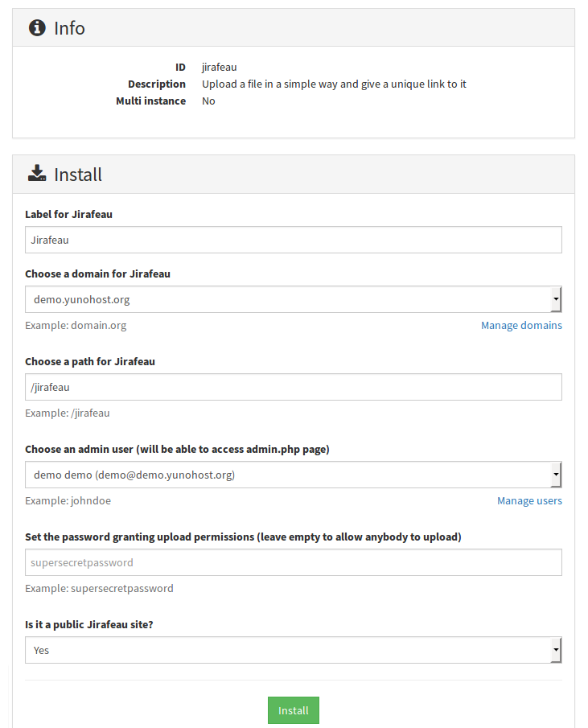The width and height of the screenshot is (588, 728).
Task: Click the Install panel heading text
Action: coord(77,175)
